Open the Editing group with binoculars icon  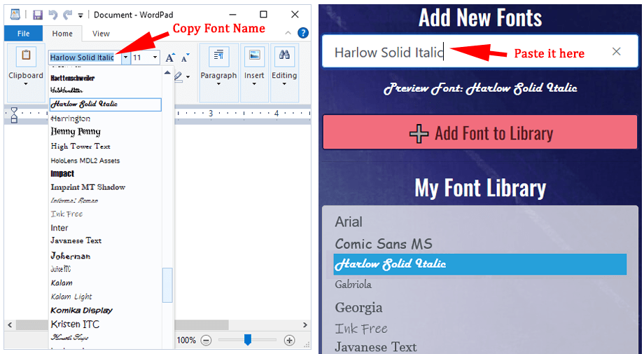(284, 72)
